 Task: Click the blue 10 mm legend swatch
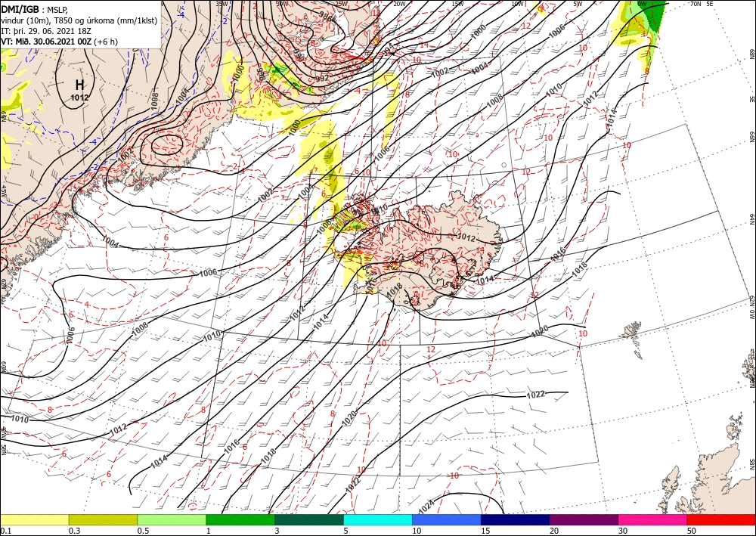[x=447, y=519]
